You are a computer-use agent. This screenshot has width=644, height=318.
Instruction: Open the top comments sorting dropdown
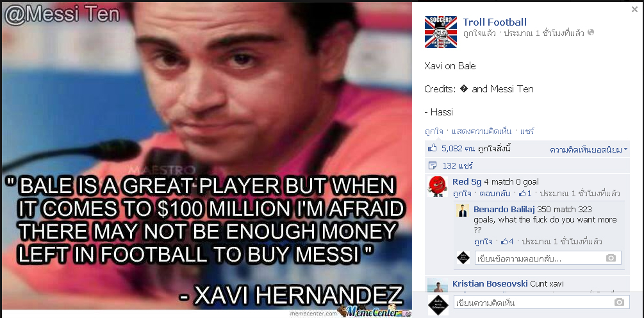tap(589, 150)
